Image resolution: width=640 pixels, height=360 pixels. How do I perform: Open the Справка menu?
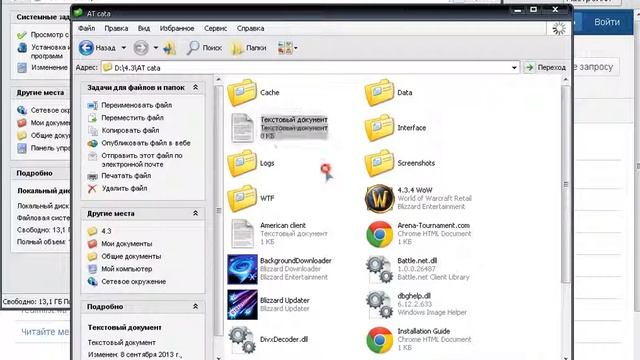(250, 28)
